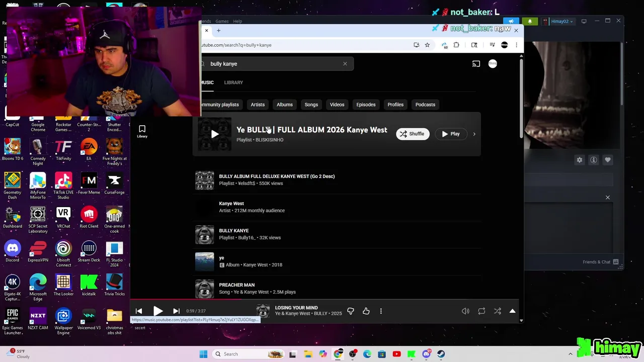
Task: Filter results by Podcasts
Action: pyautogui.click(x=425, y=105)
